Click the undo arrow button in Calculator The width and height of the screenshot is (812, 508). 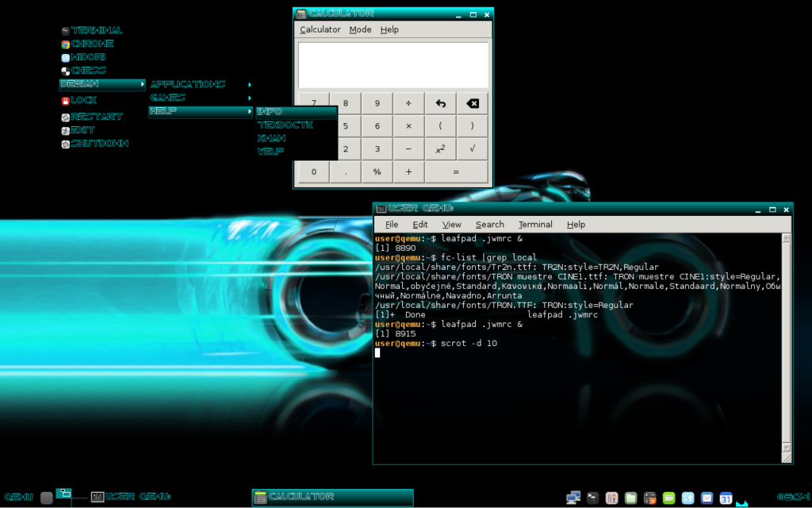(x=440, y=103)
